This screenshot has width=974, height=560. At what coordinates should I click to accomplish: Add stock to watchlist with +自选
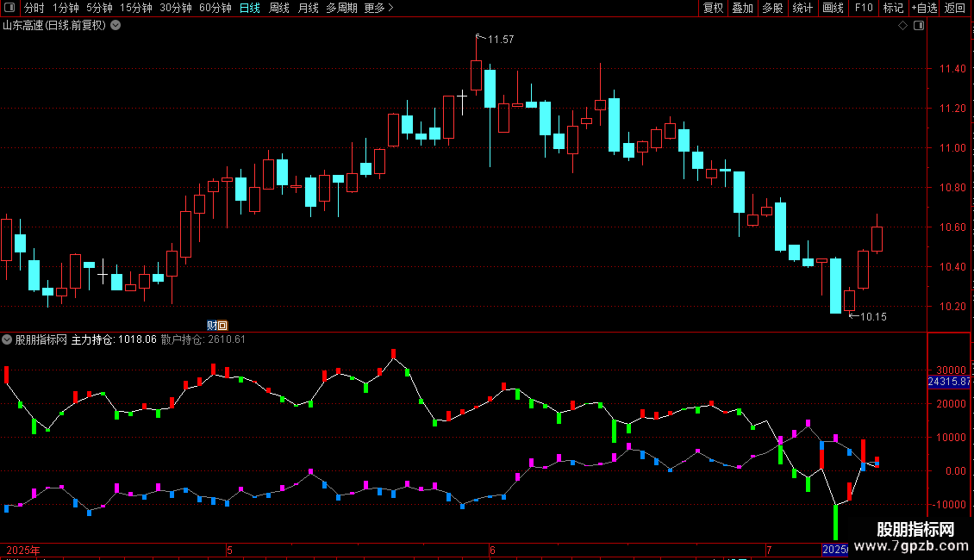point(924,8)
